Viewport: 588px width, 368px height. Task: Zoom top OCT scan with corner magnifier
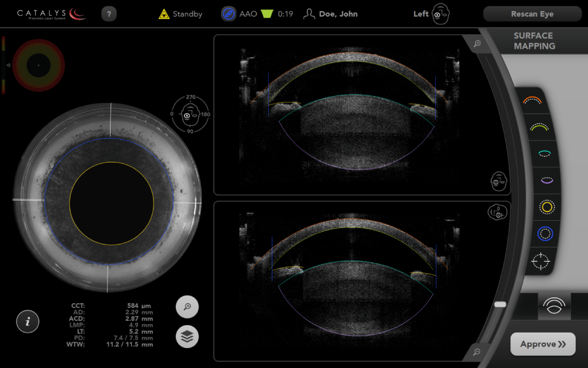pyautogui.click(x=477, y=44)
